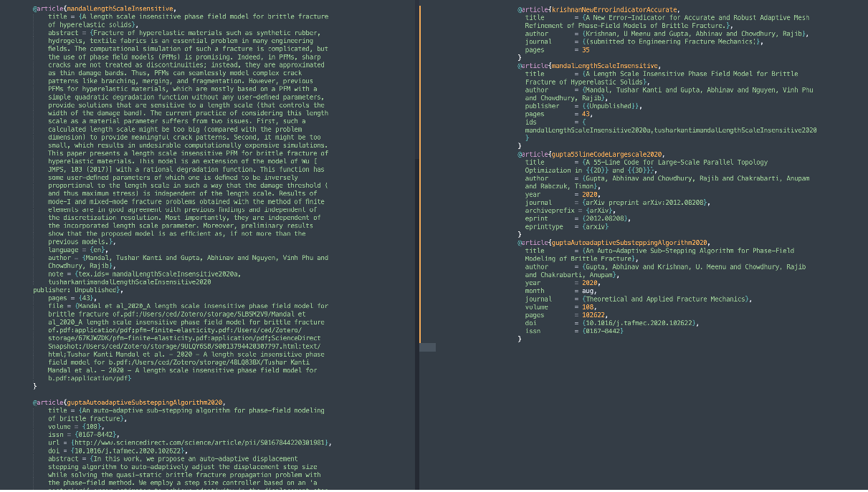Click the small gray block on the pane divider

(x=427, y=347)
